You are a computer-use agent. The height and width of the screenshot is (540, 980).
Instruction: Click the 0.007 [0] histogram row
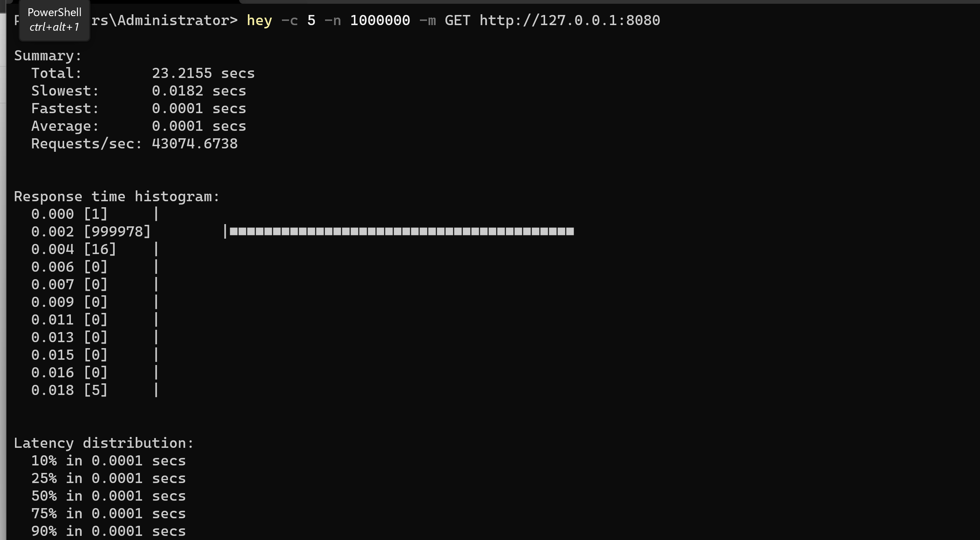(95, 284)
